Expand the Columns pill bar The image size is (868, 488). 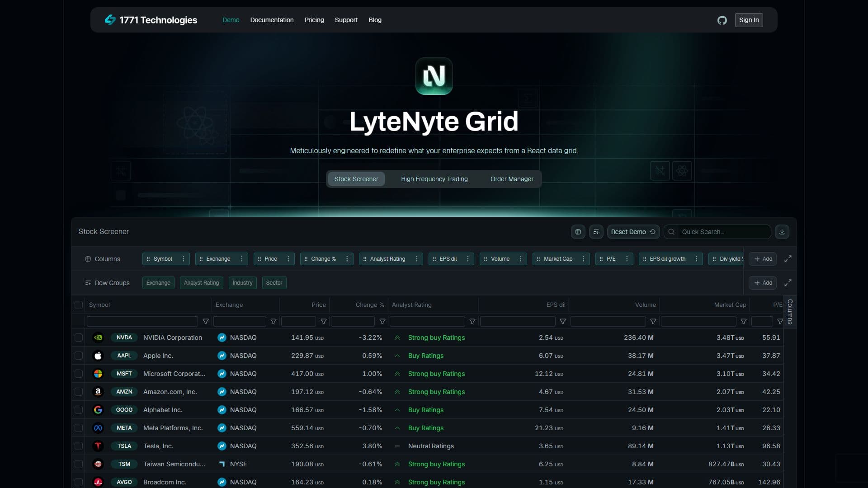(x=788, y=259)
